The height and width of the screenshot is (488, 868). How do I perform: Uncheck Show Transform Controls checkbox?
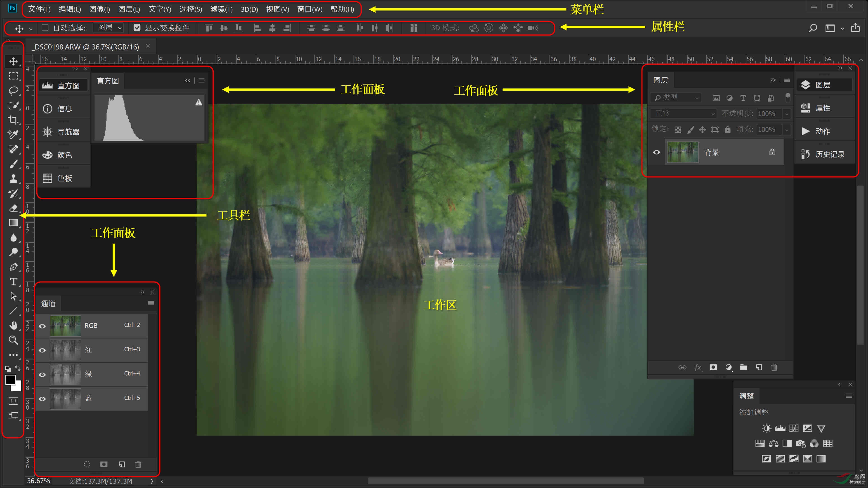pyautogui.click(x=137, y=28)
